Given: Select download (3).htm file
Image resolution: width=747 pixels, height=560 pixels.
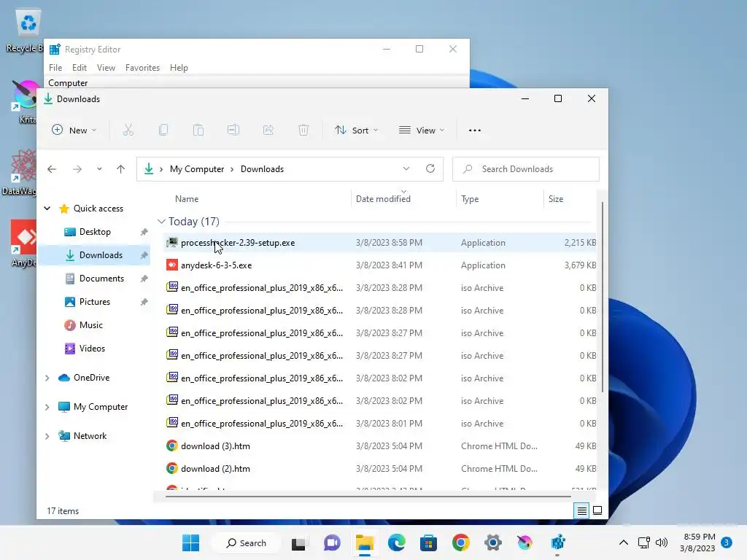Looking at the screenshot, I should coord(379,446).
